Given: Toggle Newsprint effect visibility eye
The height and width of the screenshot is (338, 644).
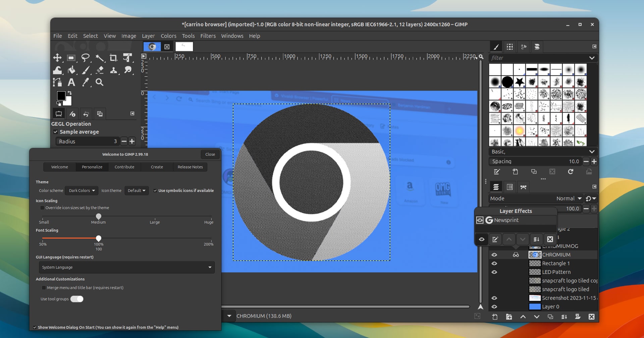Looking at the screenshot, I should 480,220.
